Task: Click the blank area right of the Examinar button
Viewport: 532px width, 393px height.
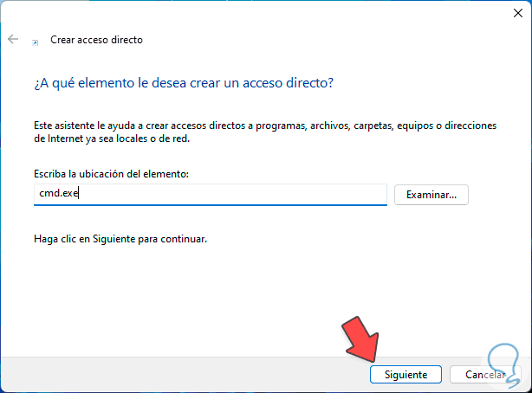Action: pos(498,194)
